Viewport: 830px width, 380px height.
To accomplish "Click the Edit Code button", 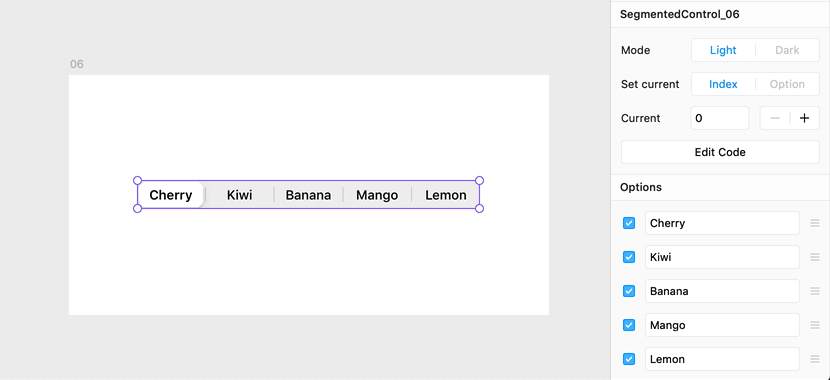I will pos(720,152).
